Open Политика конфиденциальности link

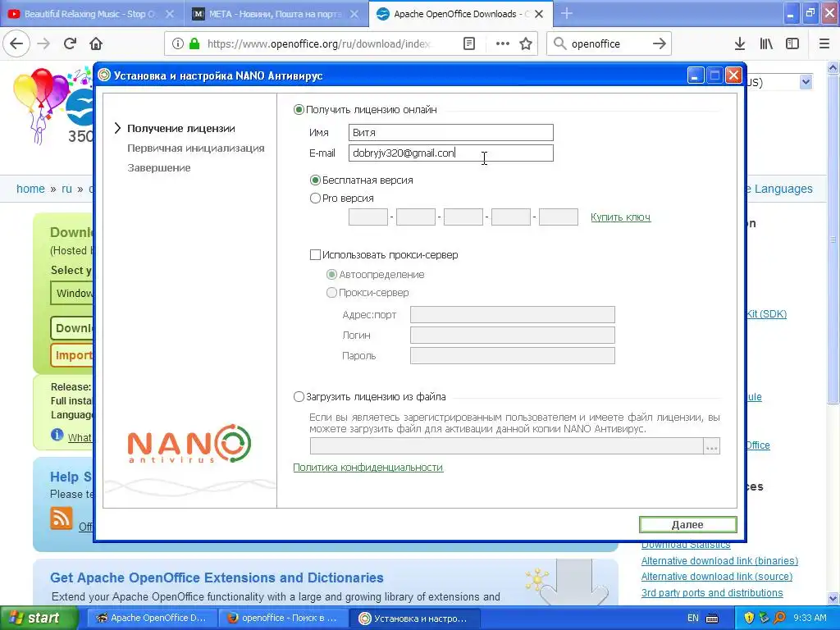click(x=368, y=467)
